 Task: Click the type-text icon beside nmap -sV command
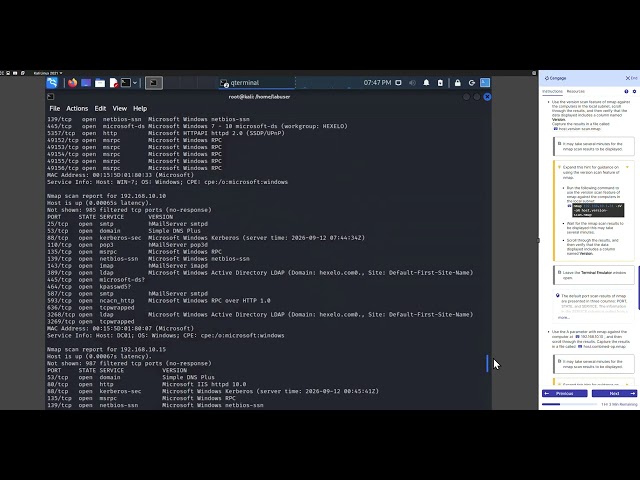point(569,206)
